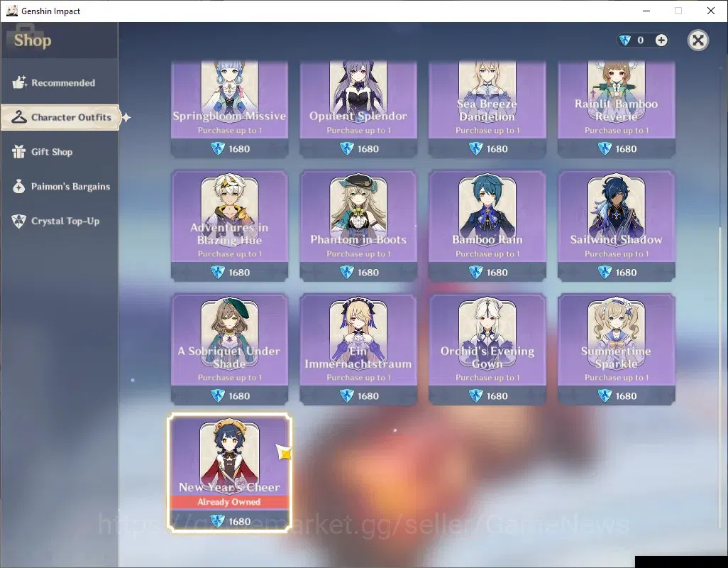Minimize the Genshin Impact window
The image size is (728, 568).
pos(646,11)
